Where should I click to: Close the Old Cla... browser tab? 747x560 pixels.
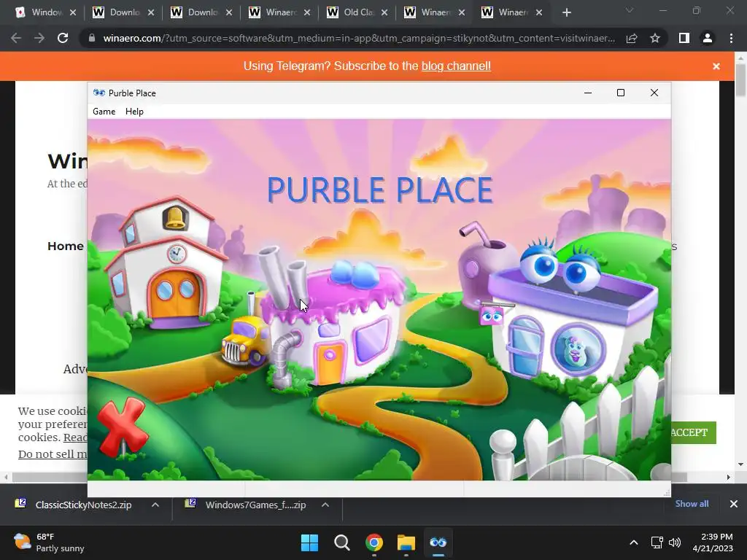384,12
